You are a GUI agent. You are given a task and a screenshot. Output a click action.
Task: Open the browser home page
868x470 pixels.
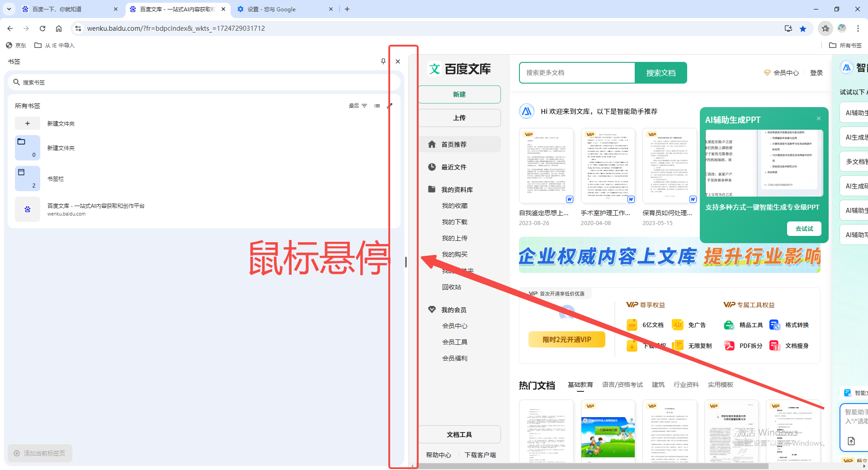coord(59,28)
